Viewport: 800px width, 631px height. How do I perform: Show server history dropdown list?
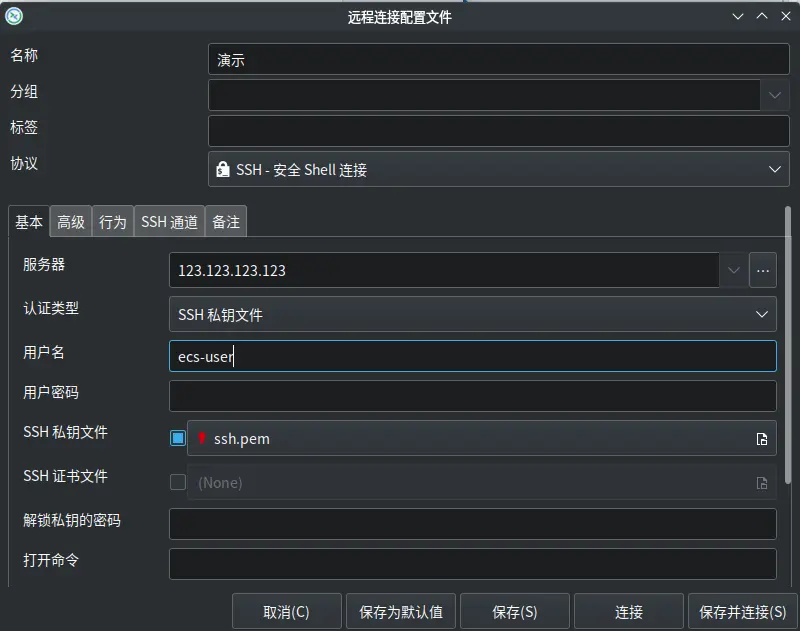pos(733,271)
